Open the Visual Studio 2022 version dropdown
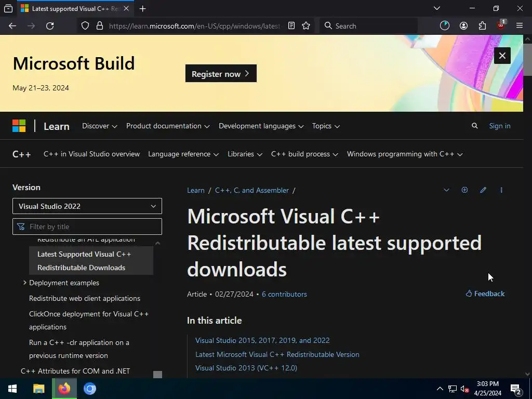The height and width of the screenshot is (399, 532). point(87,206)
